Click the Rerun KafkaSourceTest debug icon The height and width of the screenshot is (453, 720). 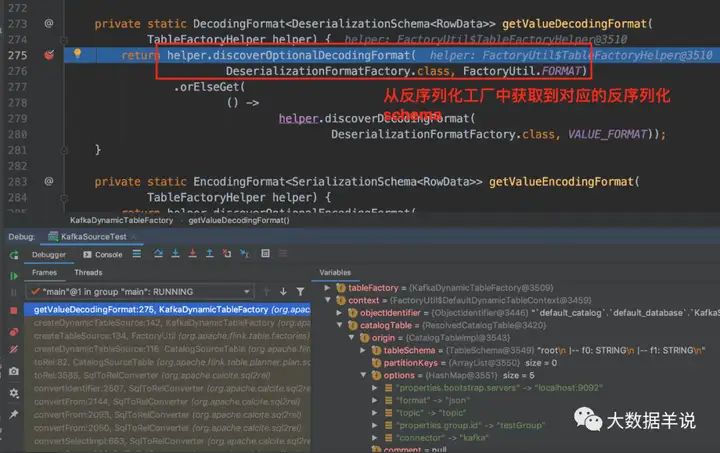pyautogui.click(x=14, y=255)
